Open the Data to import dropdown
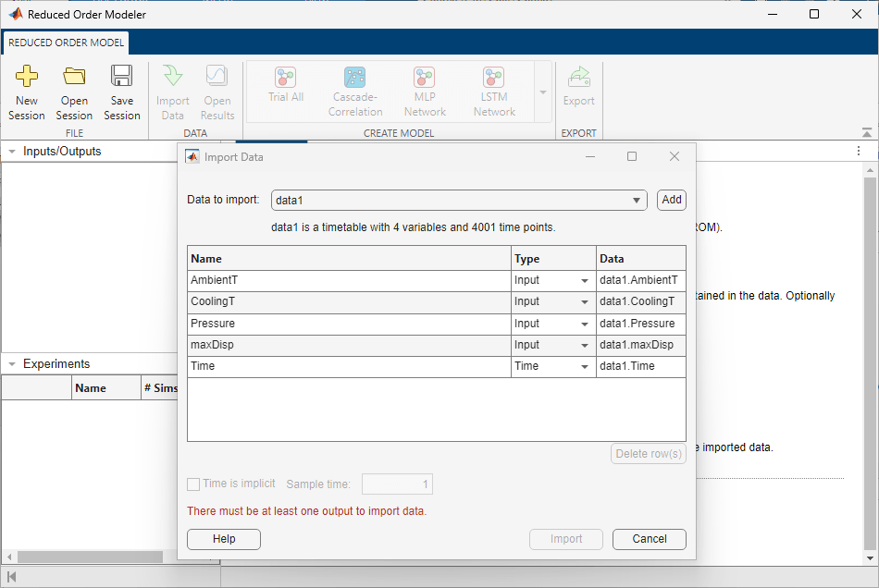 [636, 200]
